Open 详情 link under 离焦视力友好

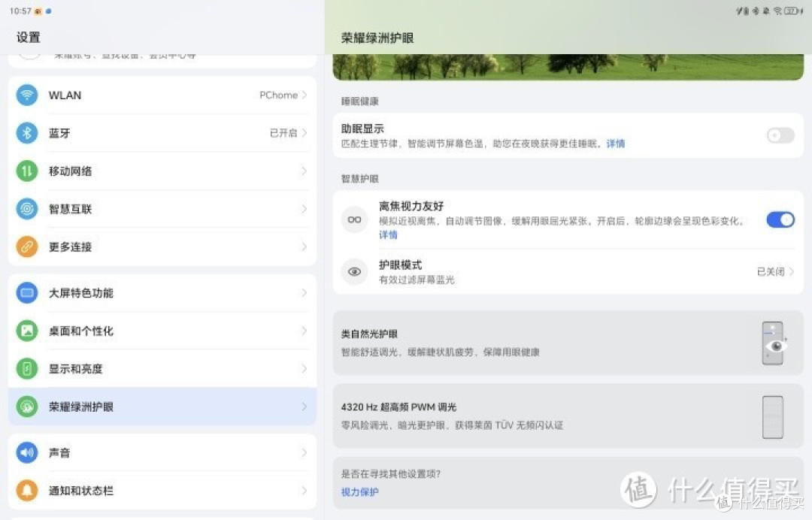coord(389,235)
